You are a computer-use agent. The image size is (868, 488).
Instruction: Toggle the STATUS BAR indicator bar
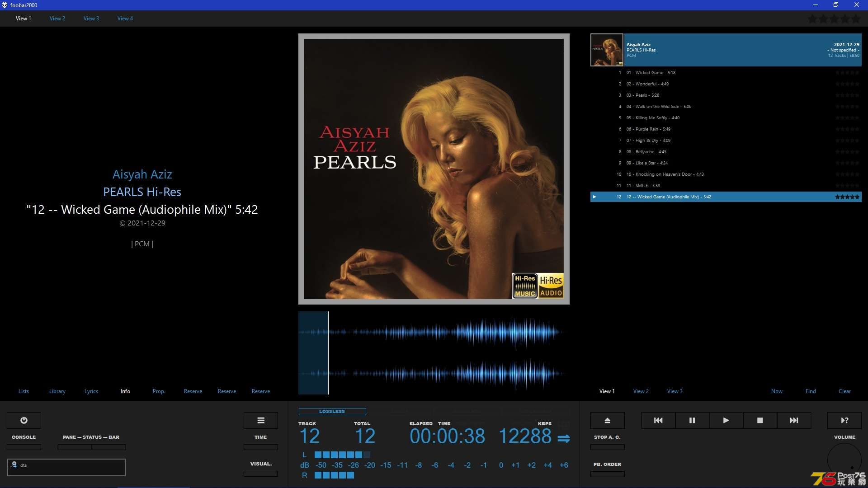click(x=109, y=447)
